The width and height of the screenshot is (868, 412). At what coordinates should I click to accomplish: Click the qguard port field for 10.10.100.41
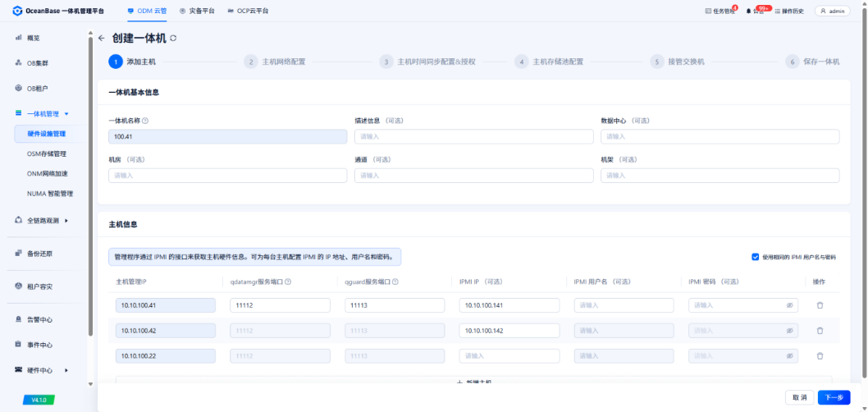coord(395,305)
